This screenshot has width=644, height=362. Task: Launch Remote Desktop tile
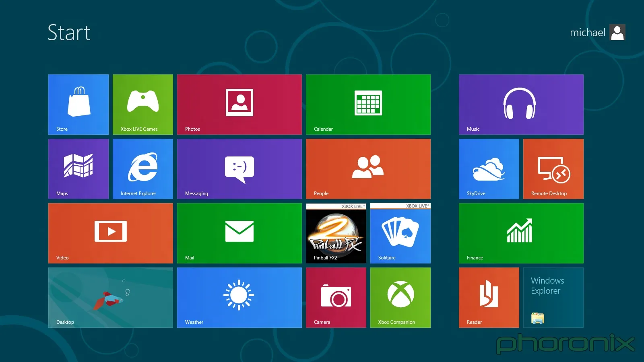coord(553,169)
